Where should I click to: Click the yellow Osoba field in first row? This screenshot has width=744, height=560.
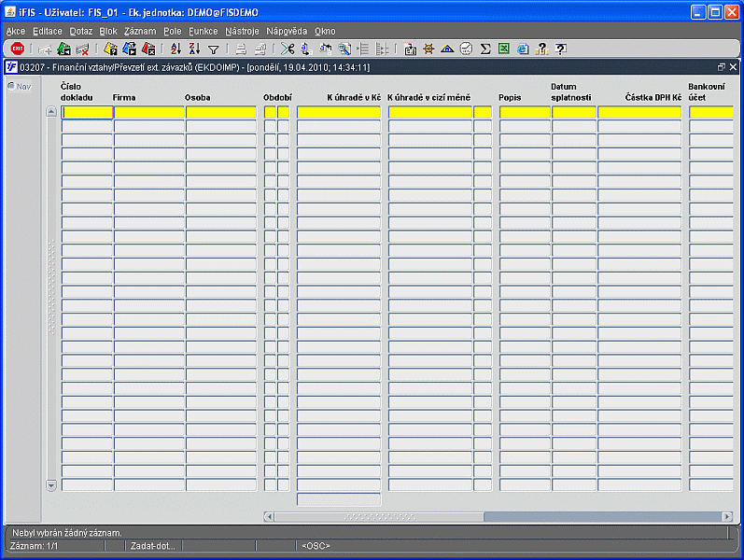[221, 112]
